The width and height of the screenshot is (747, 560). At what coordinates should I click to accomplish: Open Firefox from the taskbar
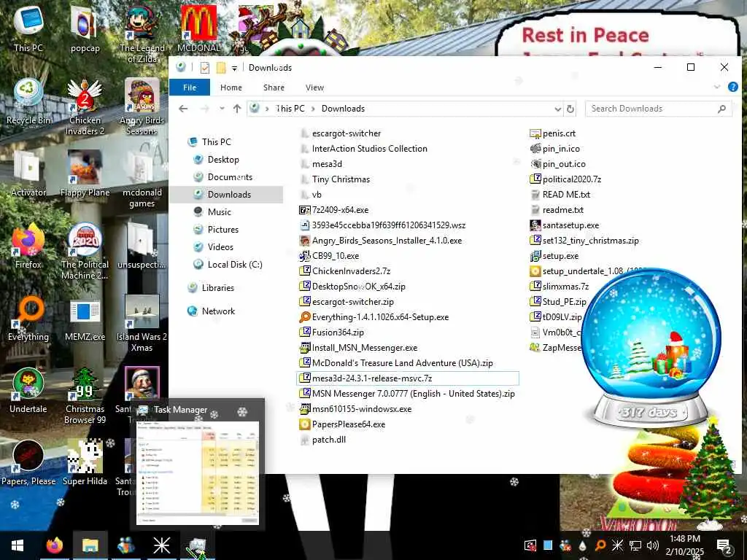tap(54, 545)
